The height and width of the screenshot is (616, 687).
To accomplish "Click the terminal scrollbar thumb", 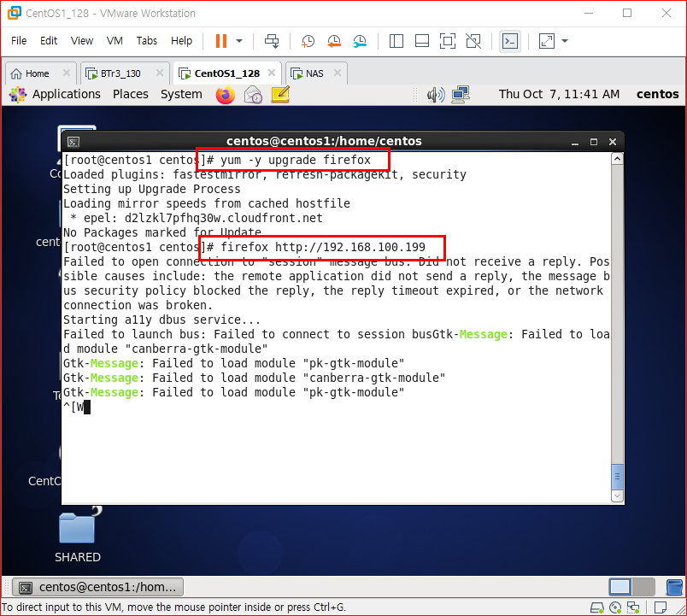I will [617, 477].
